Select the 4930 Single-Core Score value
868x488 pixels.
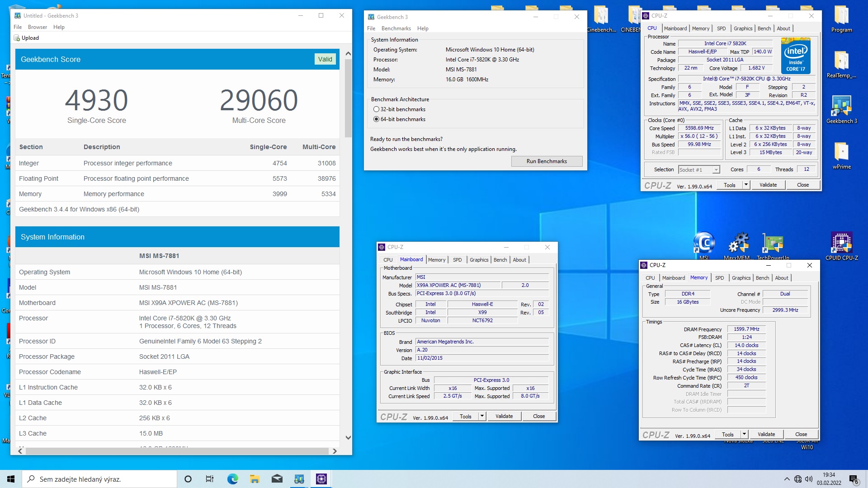[96, 100]
